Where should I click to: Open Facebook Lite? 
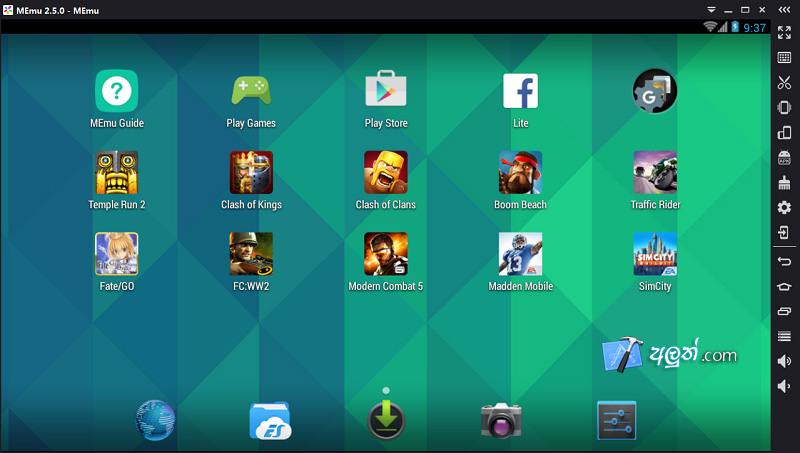(520, 91)
